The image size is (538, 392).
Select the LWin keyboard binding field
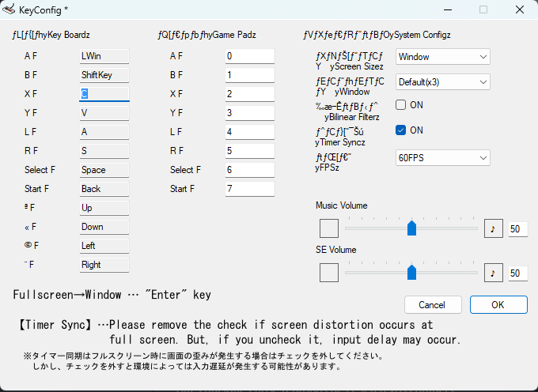pos(104,56)
